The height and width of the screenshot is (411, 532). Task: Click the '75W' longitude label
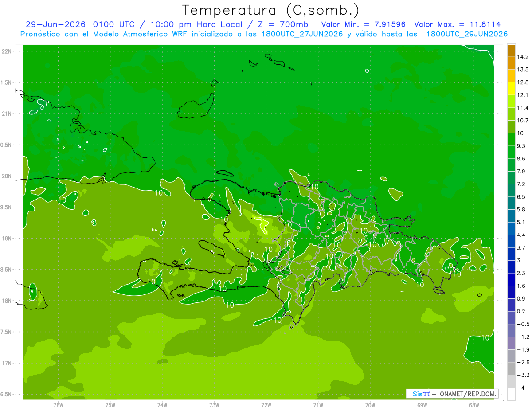tap(110, 405)
